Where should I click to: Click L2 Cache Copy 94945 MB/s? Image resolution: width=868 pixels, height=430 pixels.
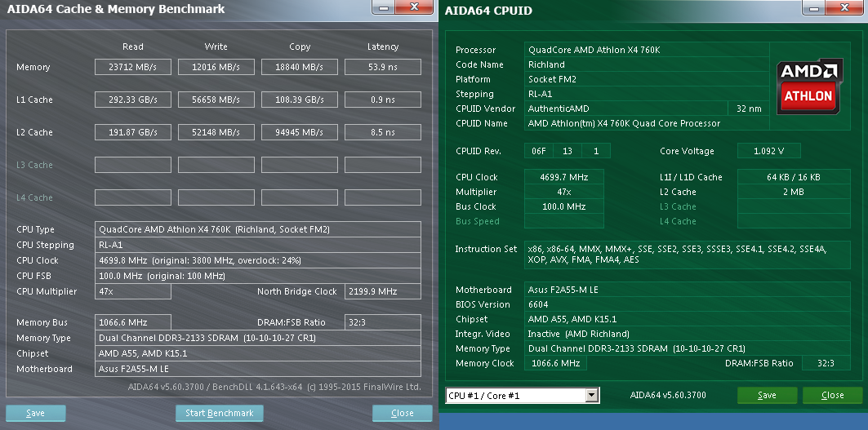pos(300,132)
